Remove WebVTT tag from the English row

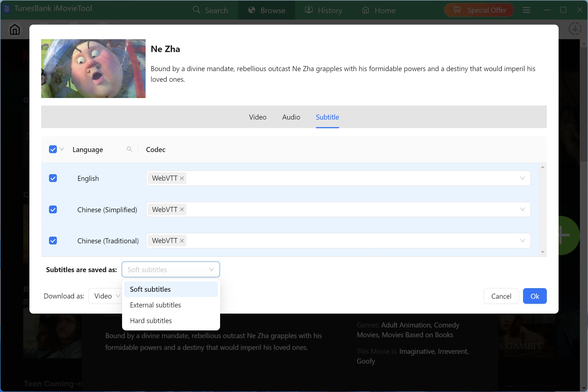pos(182,178)
